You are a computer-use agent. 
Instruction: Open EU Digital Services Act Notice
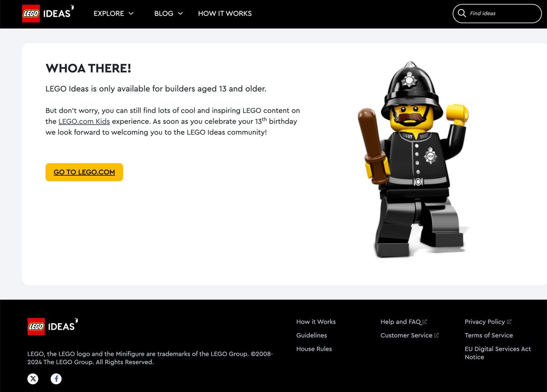click(x=498, y=353)
